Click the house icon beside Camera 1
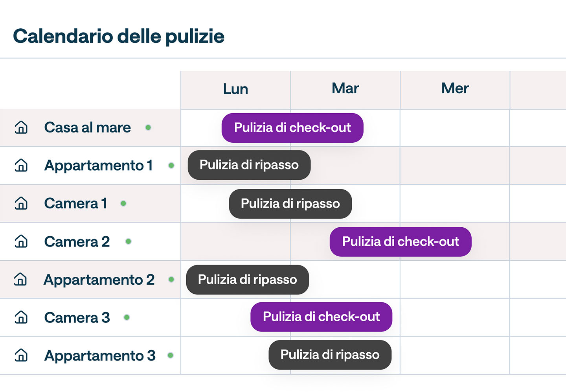This screenshot has width=566, height=392. tap(21, 203)
